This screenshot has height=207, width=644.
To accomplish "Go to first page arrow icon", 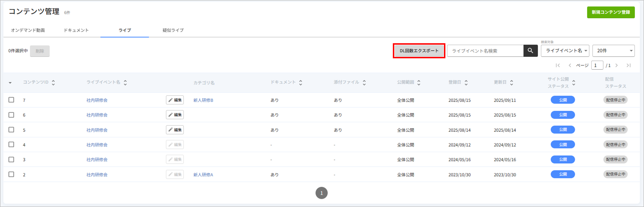I will pyautogui.click(x=558, y=65).
